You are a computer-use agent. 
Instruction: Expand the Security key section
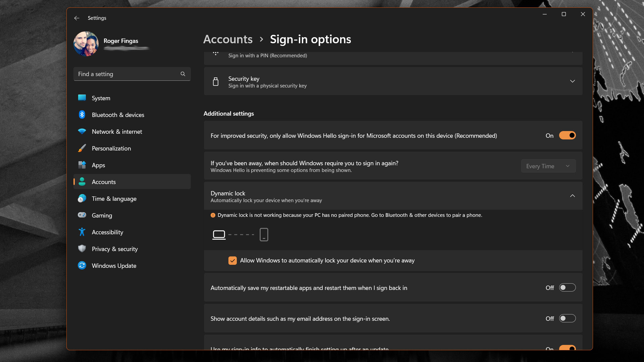tap(572, 81)
